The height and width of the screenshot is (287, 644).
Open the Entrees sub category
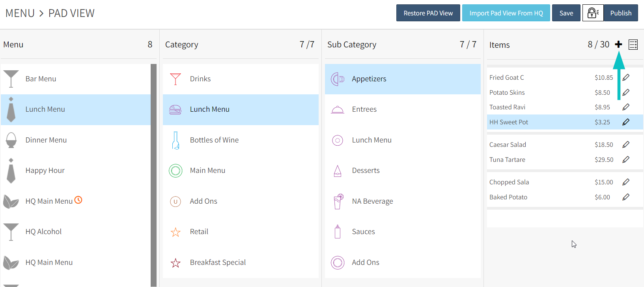[364, 109]
